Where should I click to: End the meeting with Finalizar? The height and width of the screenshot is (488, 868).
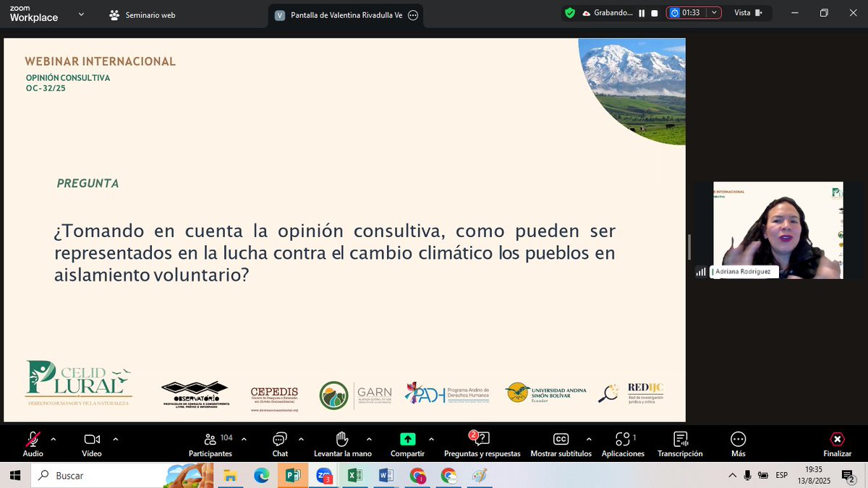[837, 443]
